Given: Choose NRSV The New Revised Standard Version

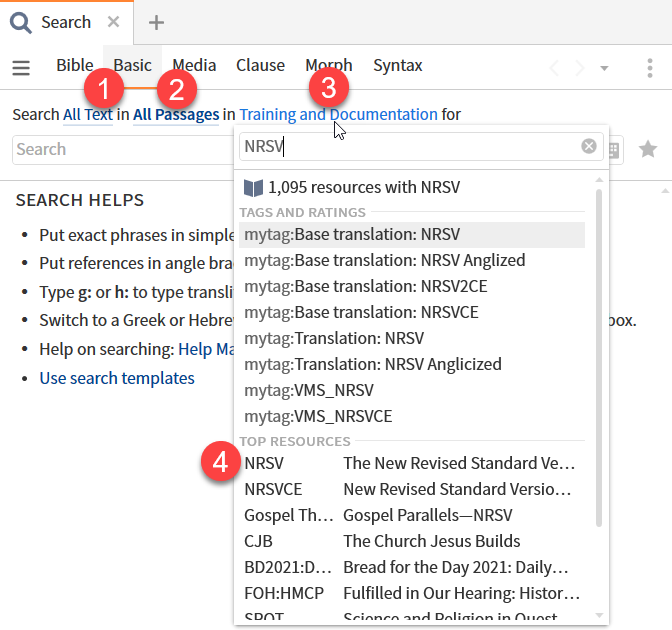Looking at the screenshot, I should (412, 463).
